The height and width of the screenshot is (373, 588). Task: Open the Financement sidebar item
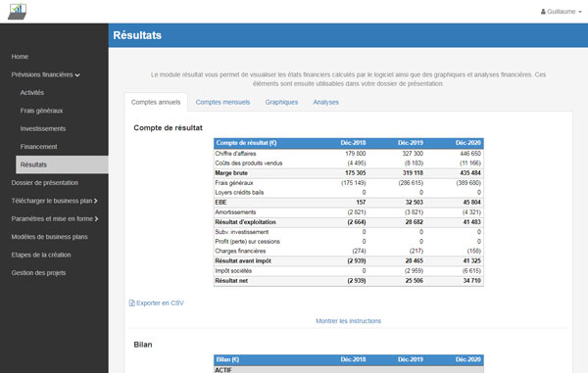point(38,147)
